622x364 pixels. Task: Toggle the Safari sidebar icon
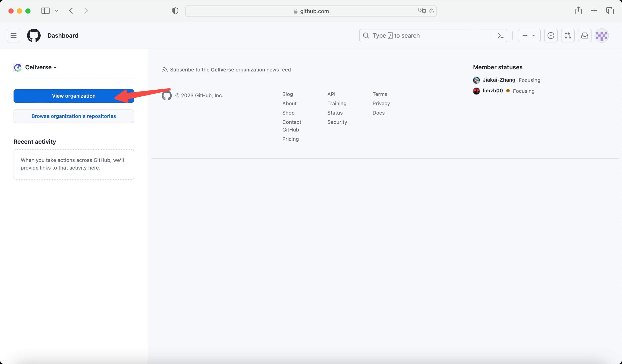pyautogui.click(x=45, y=11)
